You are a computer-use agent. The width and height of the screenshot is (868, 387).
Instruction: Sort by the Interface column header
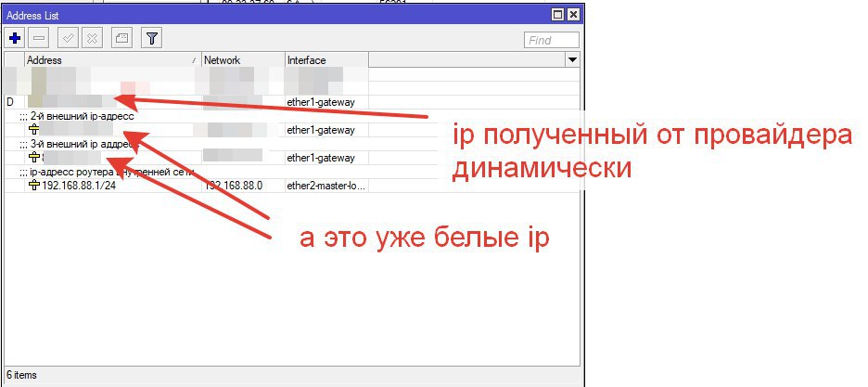[x=326, y=59]
